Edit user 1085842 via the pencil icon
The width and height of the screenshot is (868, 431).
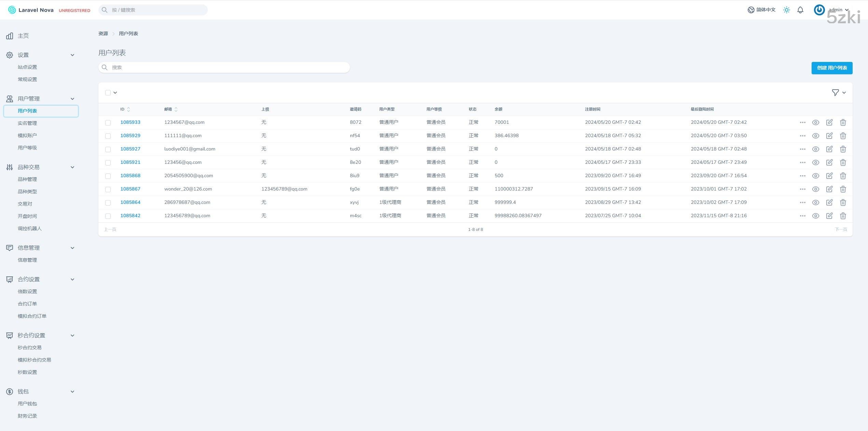tap(829, 216)
